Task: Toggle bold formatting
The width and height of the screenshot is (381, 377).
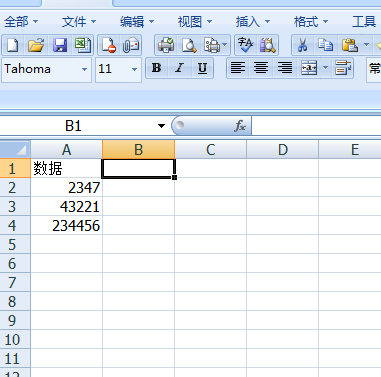Action: (x=156, y=68)
